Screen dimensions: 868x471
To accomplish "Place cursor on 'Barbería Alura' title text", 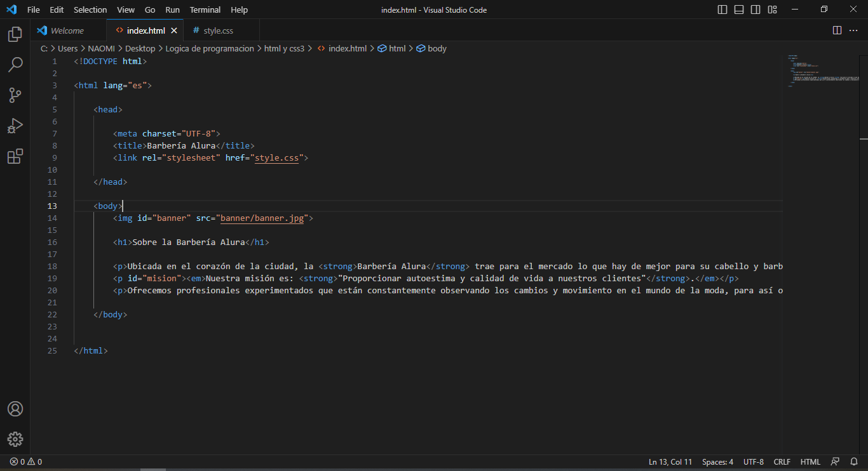I will (x=181, y=145).
